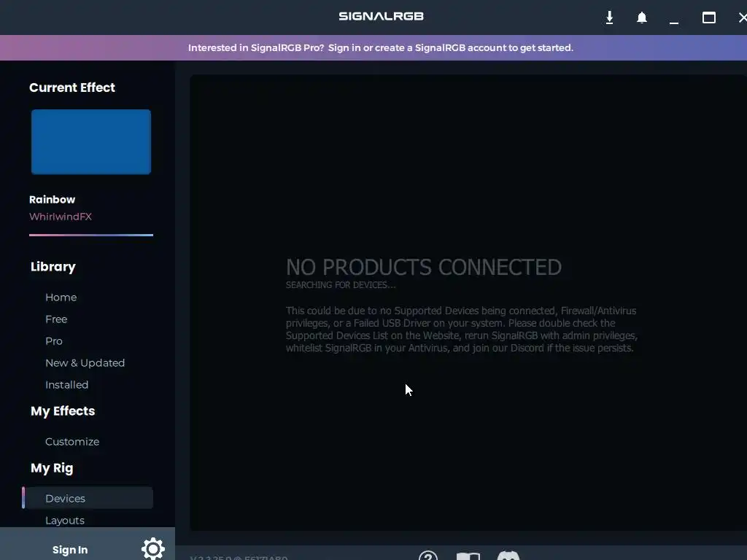
Task: Open the help question mark icon
Action: click(427, 556)
